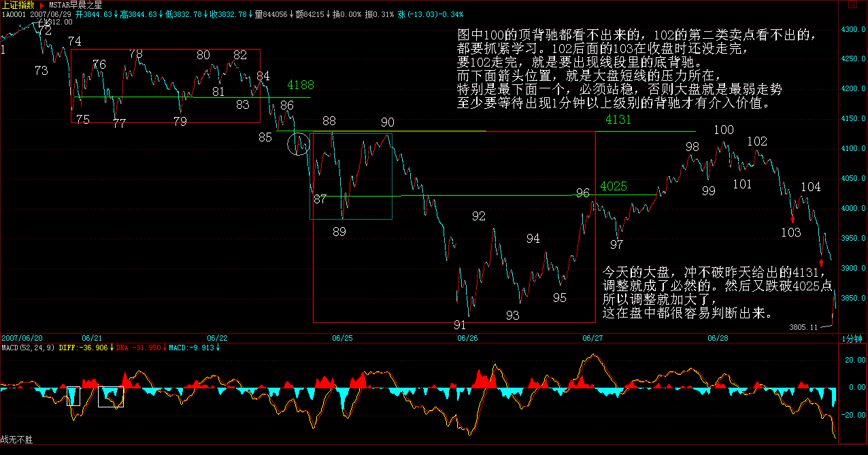The image size is (868, 455).
Task: Click the point 91 low label
Action: click(x=460, y=325)
